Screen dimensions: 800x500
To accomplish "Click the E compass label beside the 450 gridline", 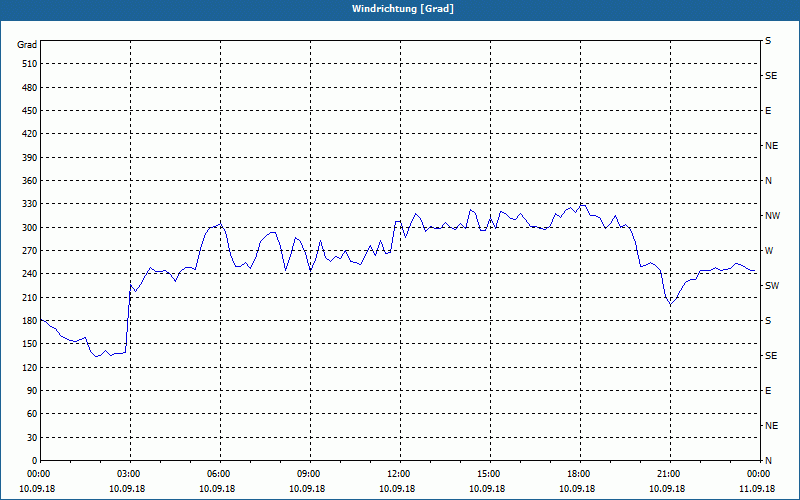I will point(768,111).
